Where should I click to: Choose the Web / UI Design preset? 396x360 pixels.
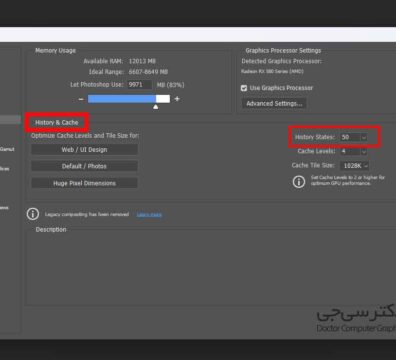[84, 150]
